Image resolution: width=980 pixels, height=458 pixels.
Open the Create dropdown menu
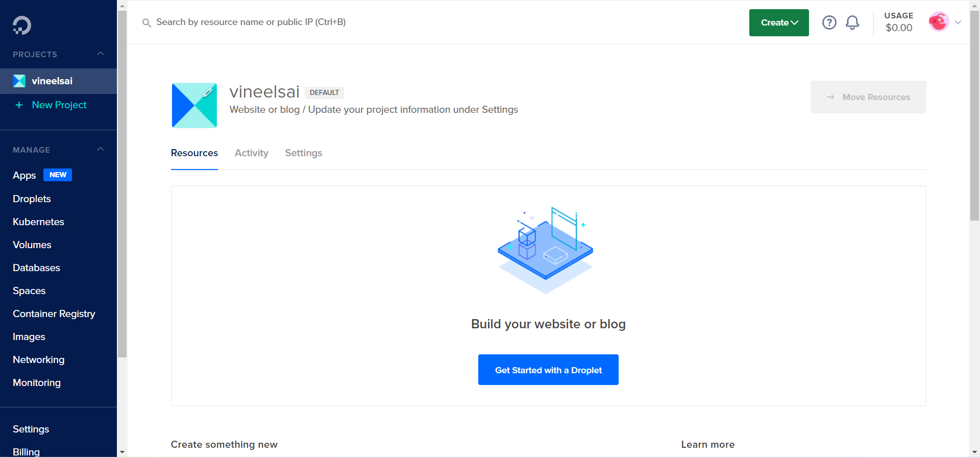778,22
